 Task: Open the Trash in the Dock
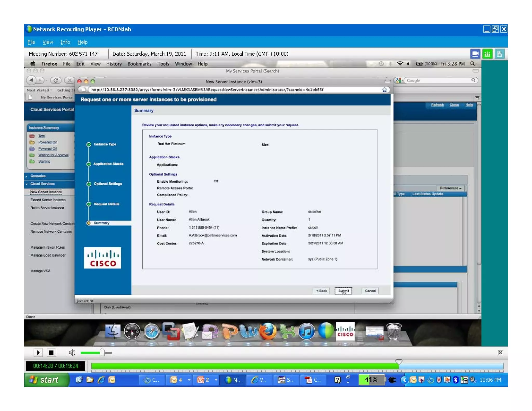pyautogui.click(x=394, y=331)
